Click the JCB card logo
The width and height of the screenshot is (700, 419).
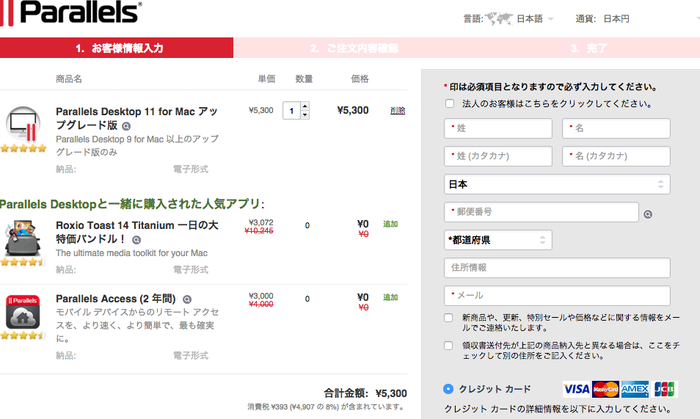(664, 389)
